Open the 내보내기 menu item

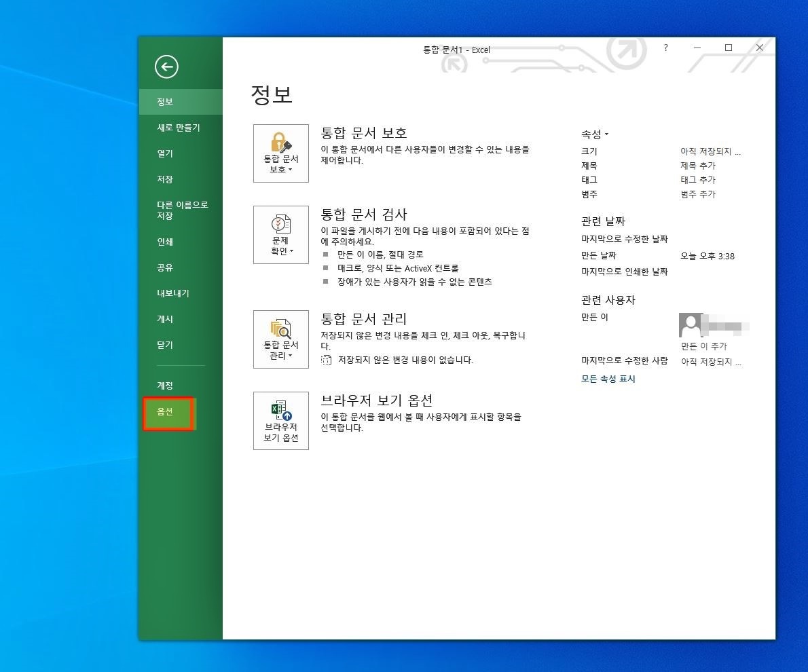coord(181,293)
